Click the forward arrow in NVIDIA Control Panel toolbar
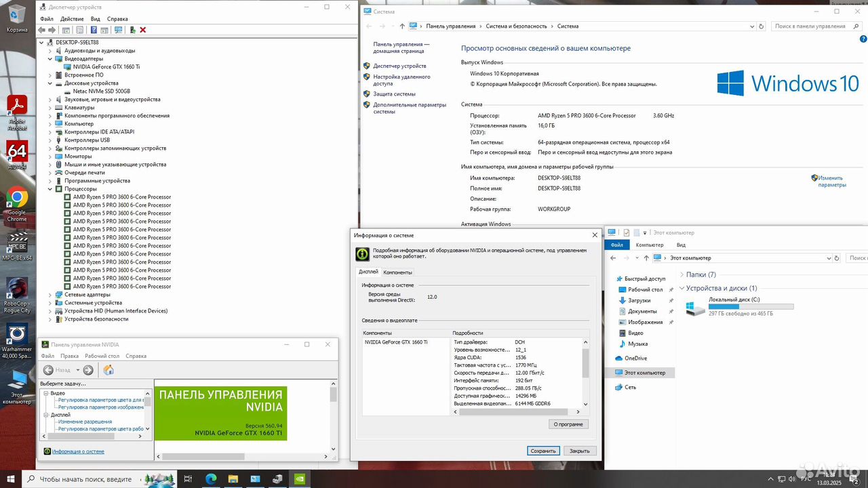This screenshot has width=868, height=488. coord(88,370)
